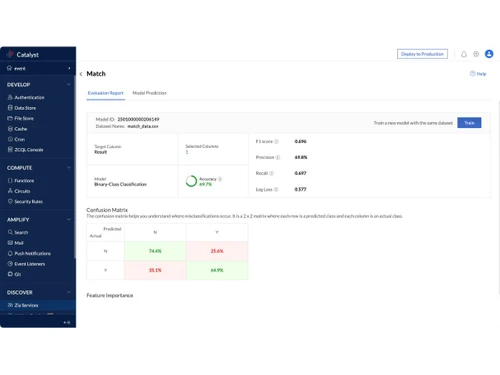Click the Target Column value Result
This screenshot has width=500, height=375.
click(101, 152)
